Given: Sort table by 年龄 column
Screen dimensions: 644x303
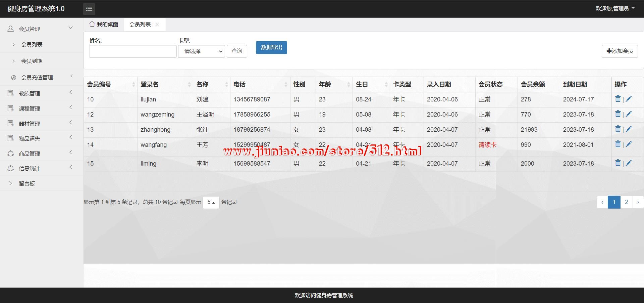Looking at the screenshot, I should pyautogui.click(x=334, y=84).
